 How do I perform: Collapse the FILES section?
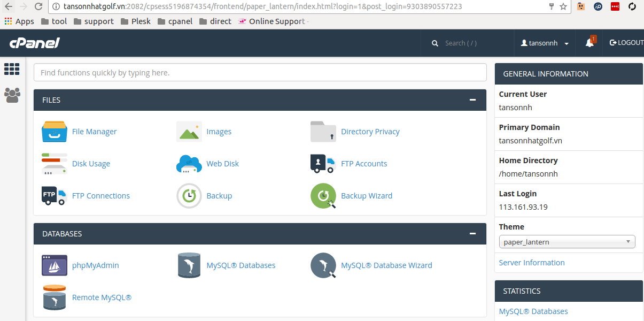(x=472, y=100)
